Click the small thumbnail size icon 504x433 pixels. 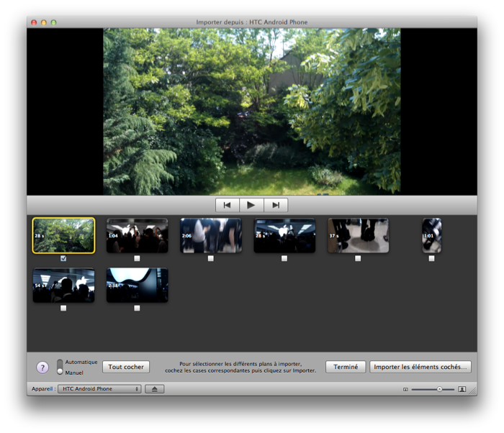pyautogui.click(x=405, y=389)
